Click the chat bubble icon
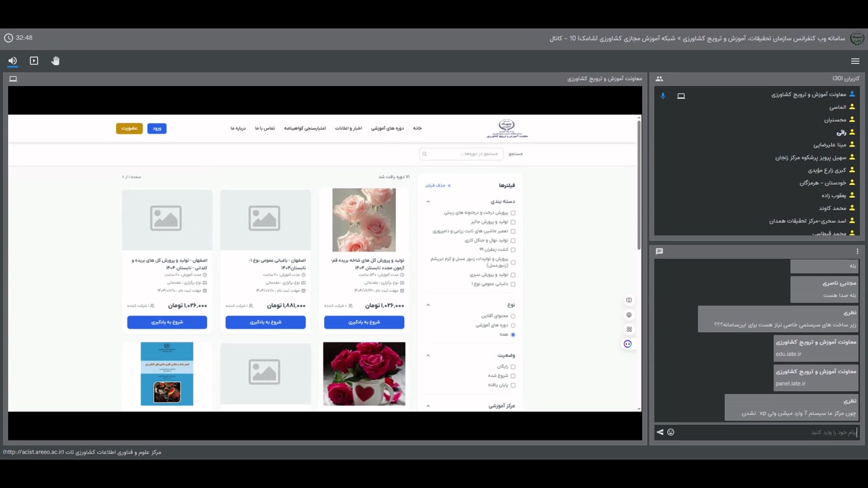This screenshot has height=488, width=868. pos(659,251)
